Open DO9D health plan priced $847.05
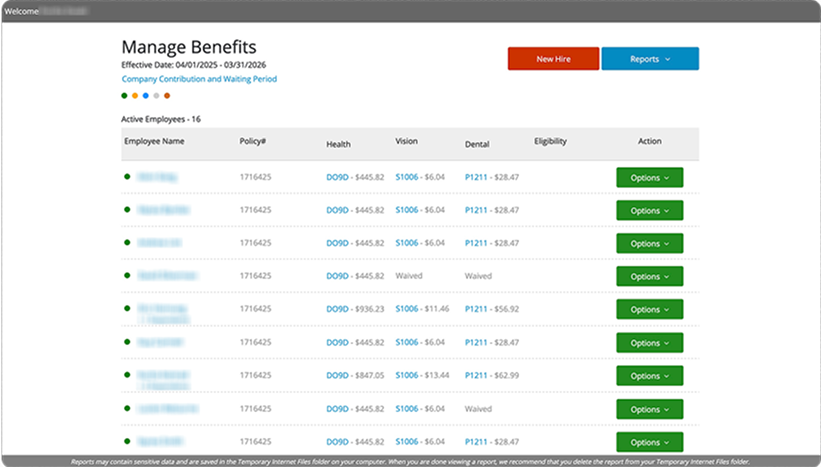Screen dimensions: 821x467 [337, 376]
